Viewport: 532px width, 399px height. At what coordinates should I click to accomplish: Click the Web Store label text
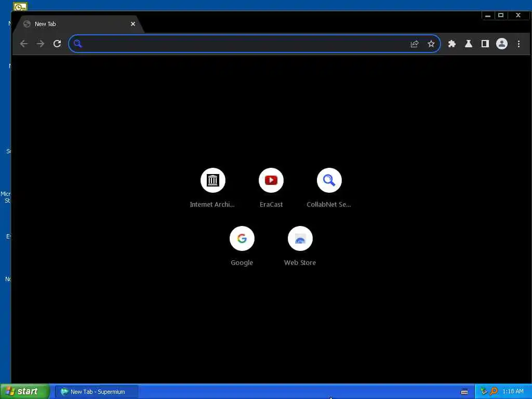click(300, 262)
